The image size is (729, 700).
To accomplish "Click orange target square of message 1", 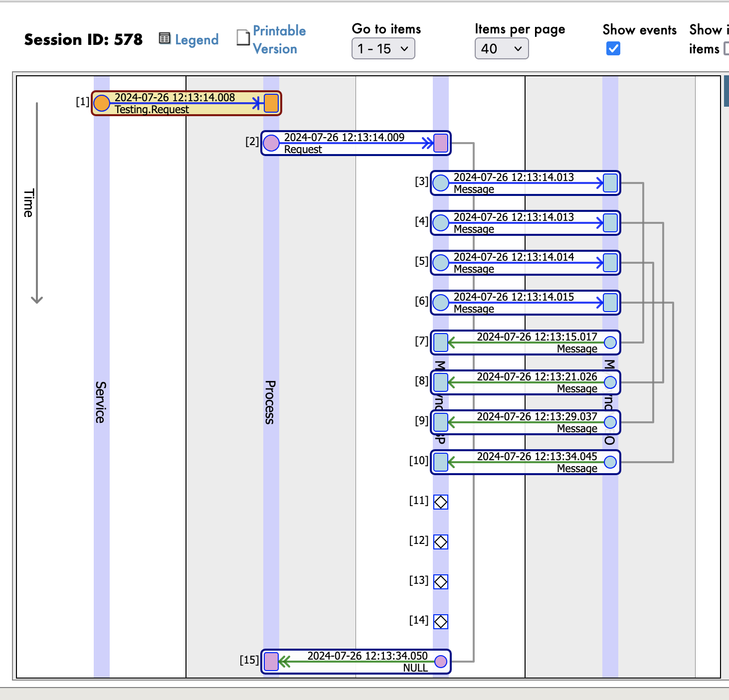I will tap(271, 103).
